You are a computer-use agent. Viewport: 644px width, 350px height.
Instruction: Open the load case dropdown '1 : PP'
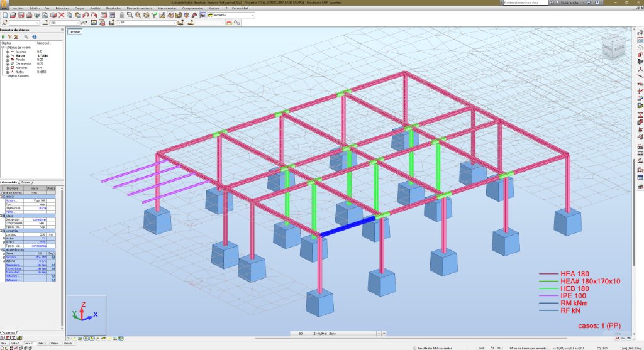pyautogui.click(x=174, y=23)
